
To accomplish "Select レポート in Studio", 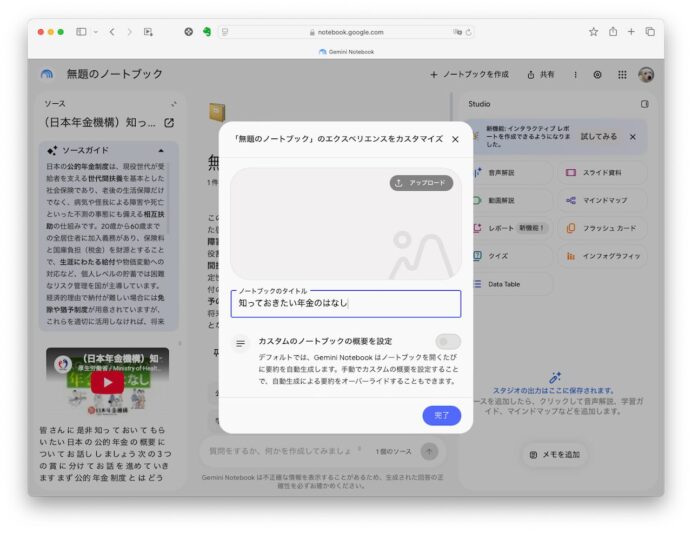I will [x=512, y=228].
